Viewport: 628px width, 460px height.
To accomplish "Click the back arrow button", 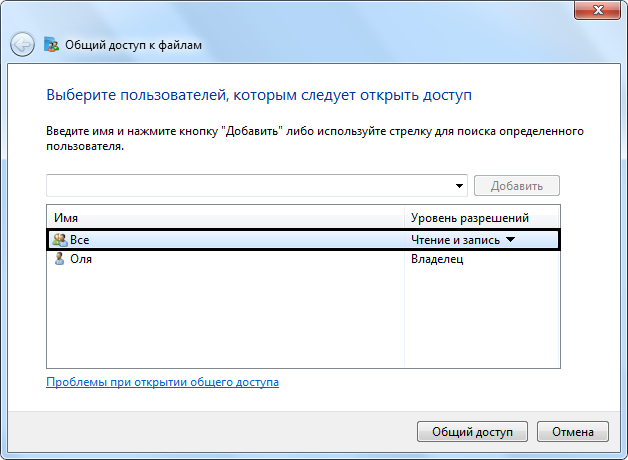I will (x=22, y=44).
